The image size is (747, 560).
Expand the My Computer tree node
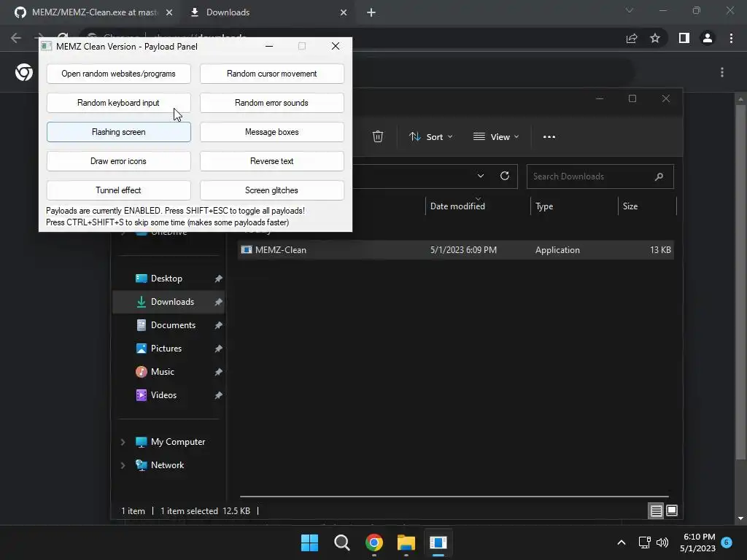(x=123, y=442)
